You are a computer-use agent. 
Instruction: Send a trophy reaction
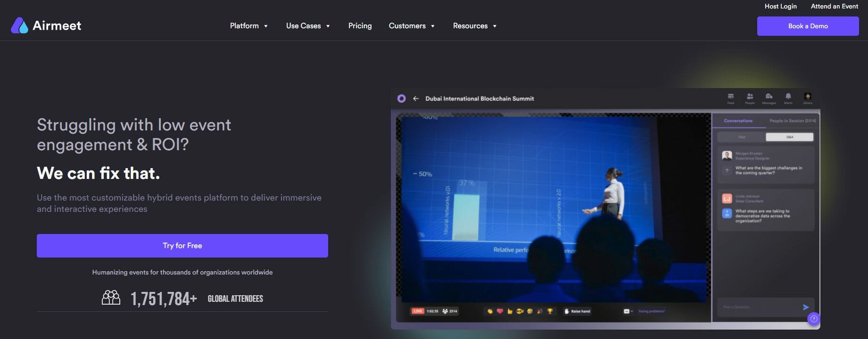tap(550, 311)
